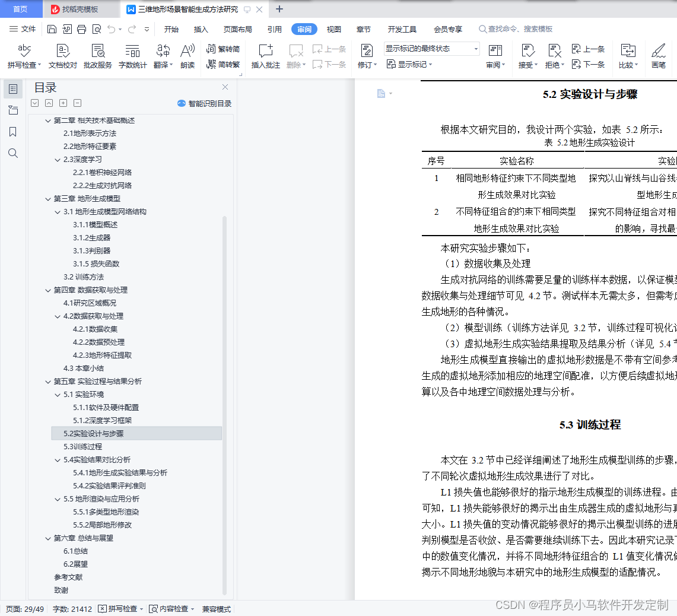Toggle 拼写检查 in status bar
The width and height of the screenshot is (677, 616).
tap(120, 609)
